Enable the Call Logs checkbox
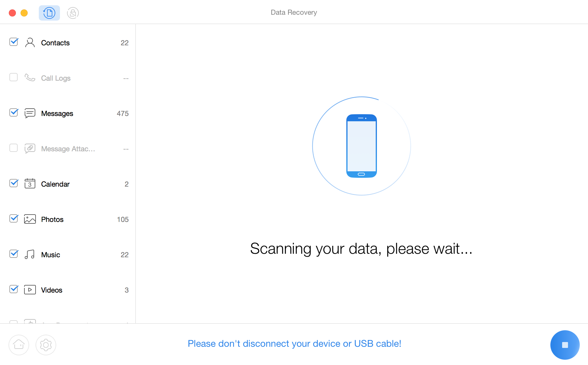588x365 pixels. tap(14, 77)
